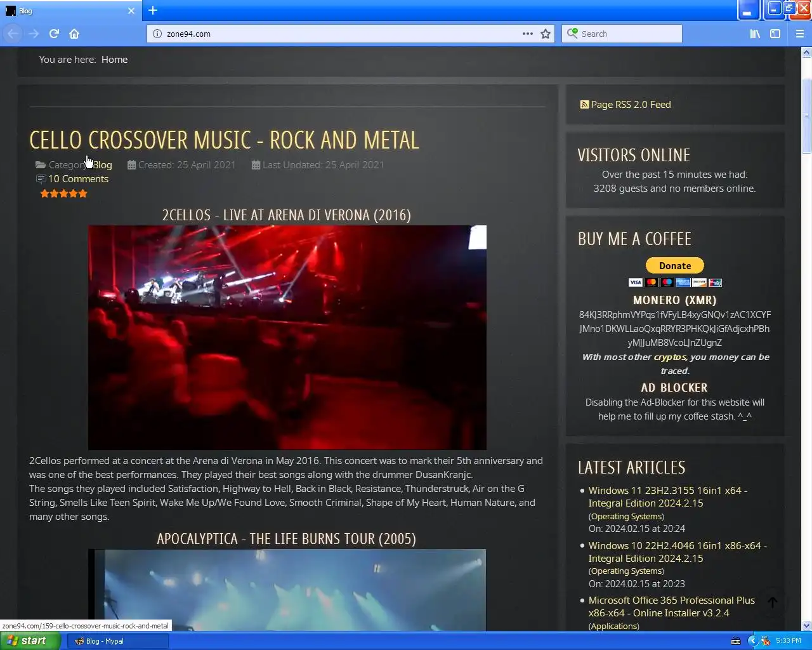Open the Library icon in toolbar
The height and width of the screenshot is (650, 812).
(755, 34)
